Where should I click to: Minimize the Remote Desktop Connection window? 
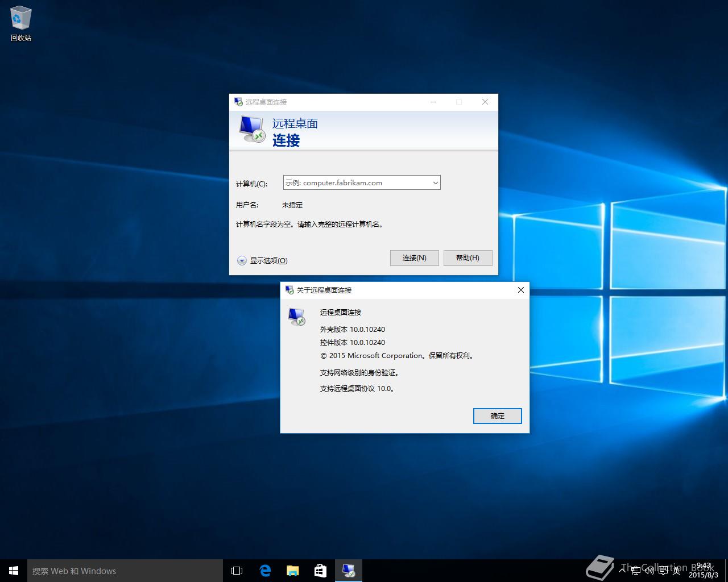click(433, 102)
